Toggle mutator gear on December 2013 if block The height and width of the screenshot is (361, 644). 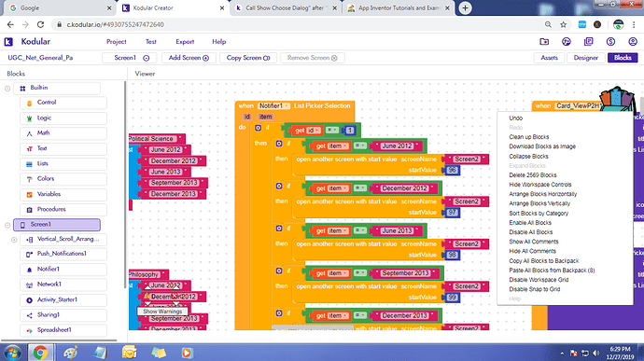[x=279, y=313]
